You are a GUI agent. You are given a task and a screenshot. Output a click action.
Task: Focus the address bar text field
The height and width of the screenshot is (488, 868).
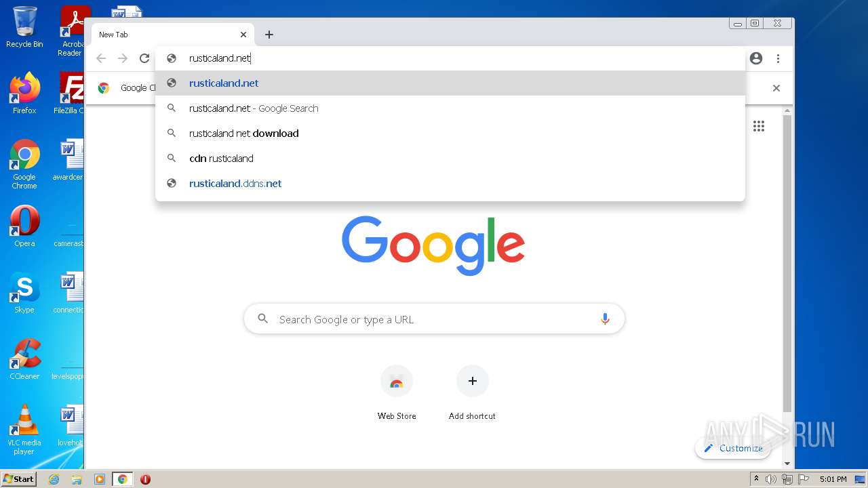[x=450, y=58]
